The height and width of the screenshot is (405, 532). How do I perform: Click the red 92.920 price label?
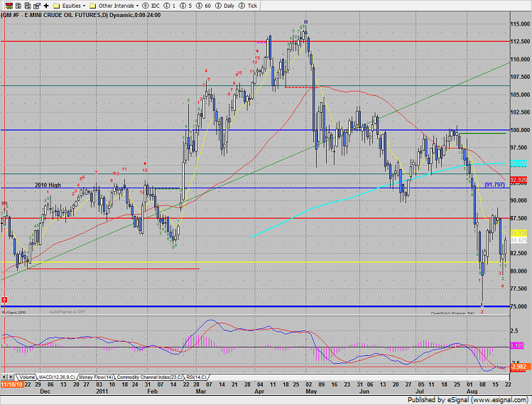[x=519, y=180]
